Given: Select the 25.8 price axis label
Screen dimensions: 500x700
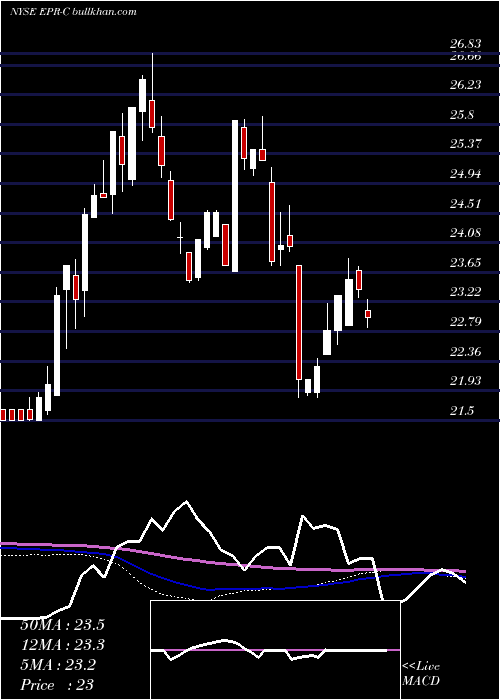Looking at the screenshot, I should click(462, 115).
